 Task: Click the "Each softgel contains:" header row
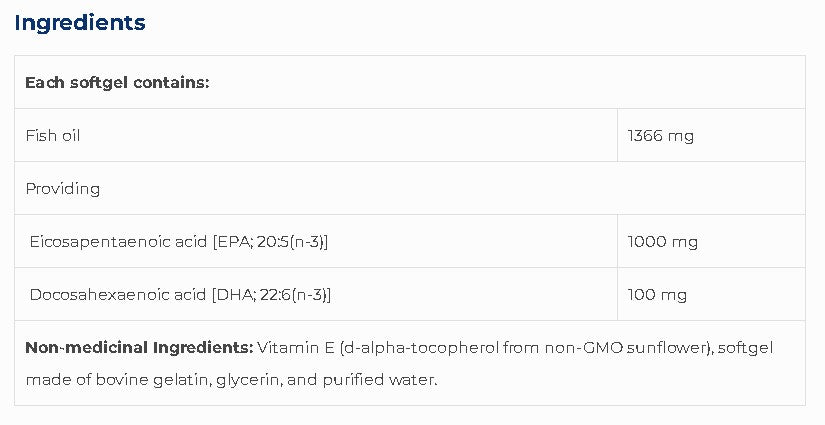(117, 82)
